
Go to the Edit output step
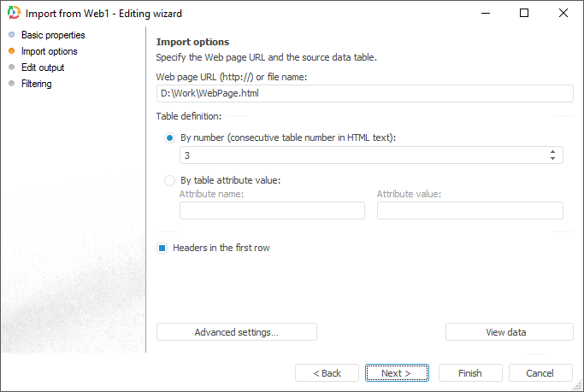click(x=43, y=67)
